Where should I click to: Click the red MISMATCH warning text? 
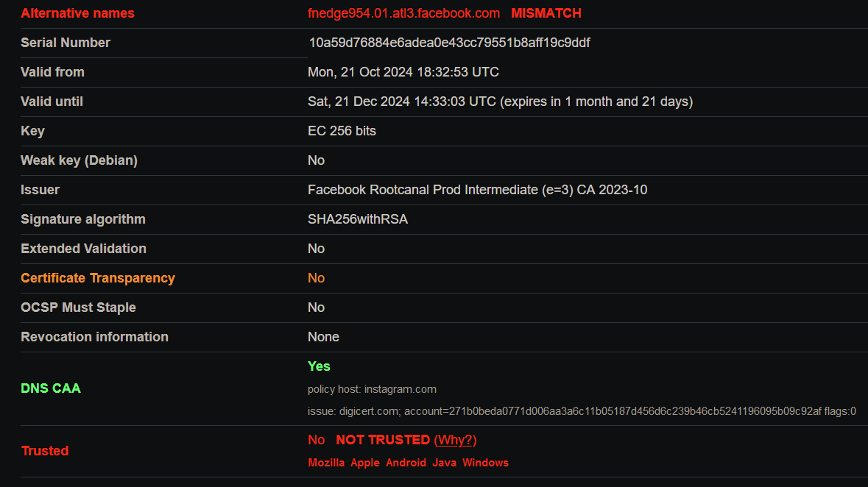coord(546,13)
